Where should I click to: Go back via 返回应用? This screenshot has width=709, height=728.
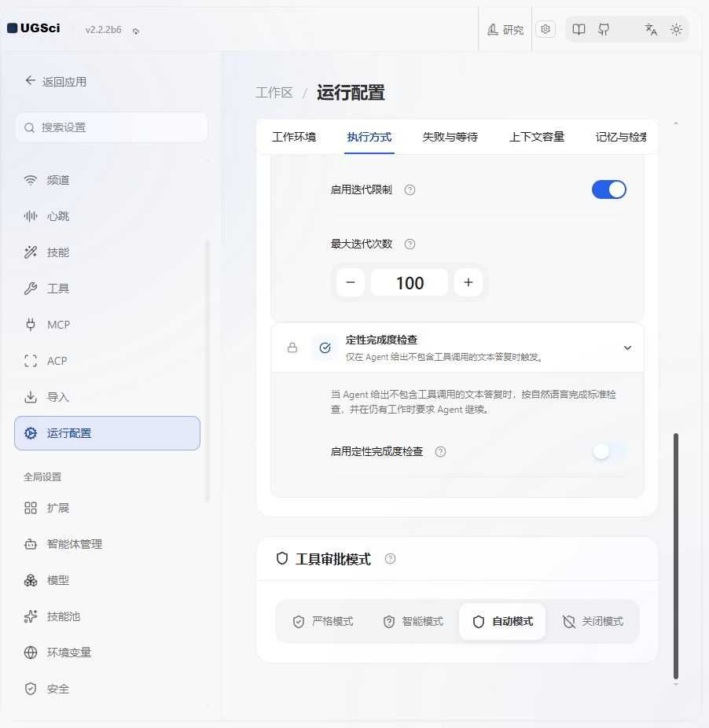(56, 82)
